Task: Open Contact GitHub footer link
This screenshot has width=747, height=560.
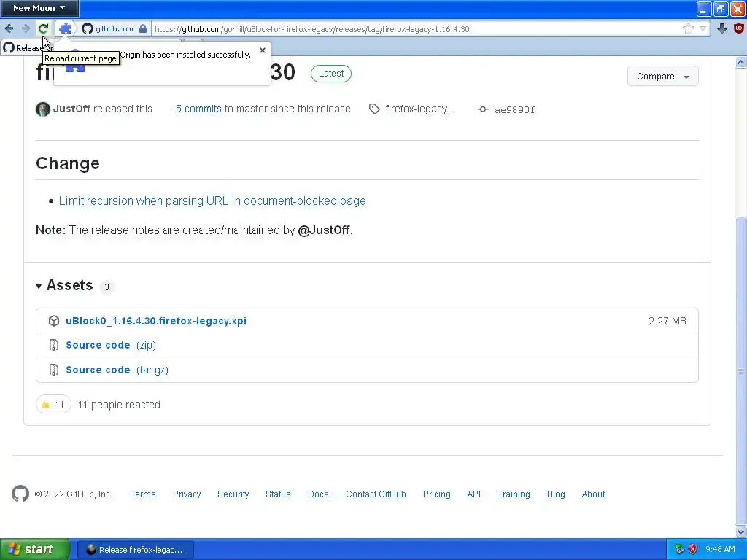Action: coord(376,494)
